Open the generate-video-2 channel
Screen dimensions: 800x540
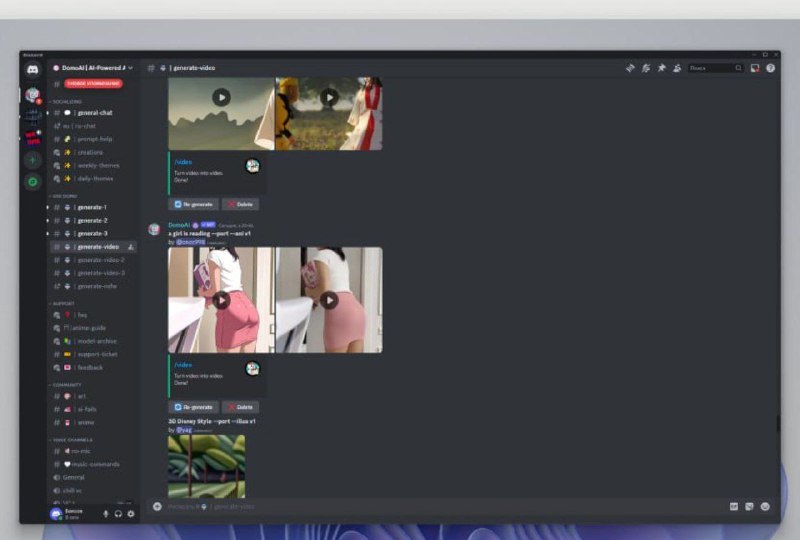pos(93,260)
